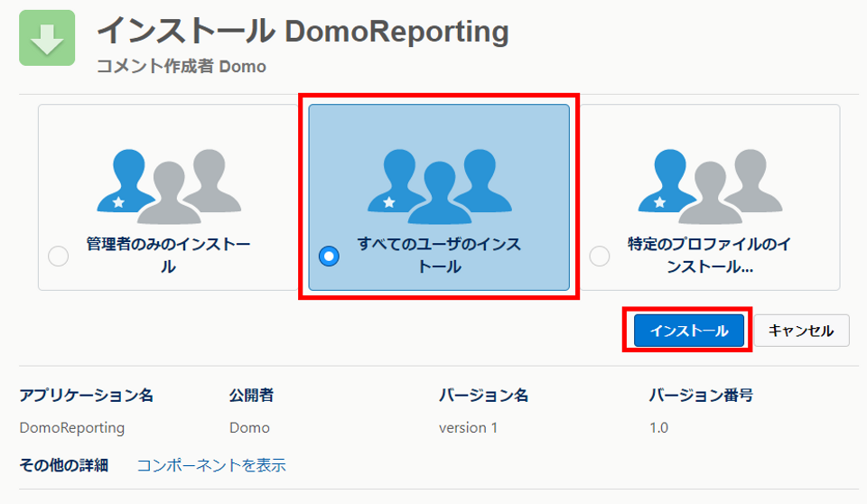Click the Domo publisher value
This screenshot has height=504, width=867.
point(249,427)
